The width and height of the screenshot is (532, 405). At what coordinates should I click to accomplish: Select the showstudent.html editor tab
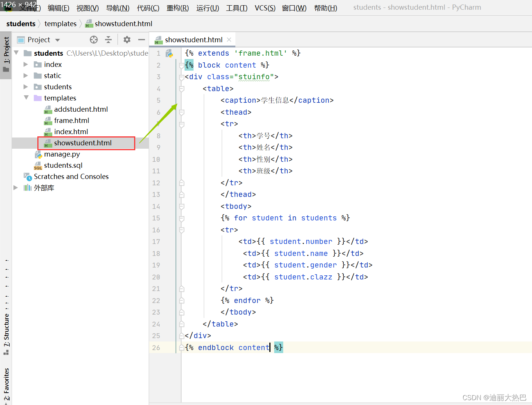tap(194, 40)
